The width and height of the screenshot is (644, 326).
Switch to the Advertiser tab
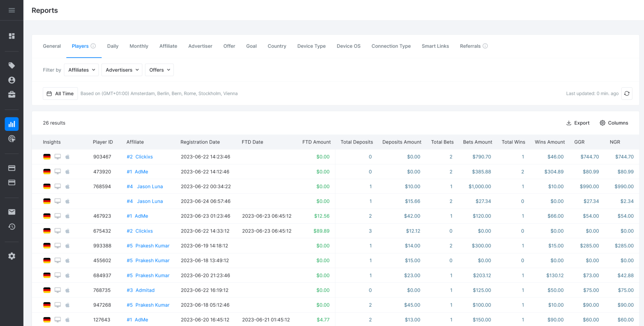(200, 46)
